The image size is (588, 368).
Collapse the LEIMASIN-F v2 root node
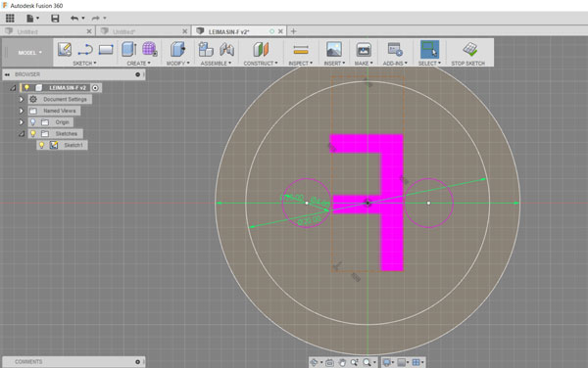click(13, 88)
